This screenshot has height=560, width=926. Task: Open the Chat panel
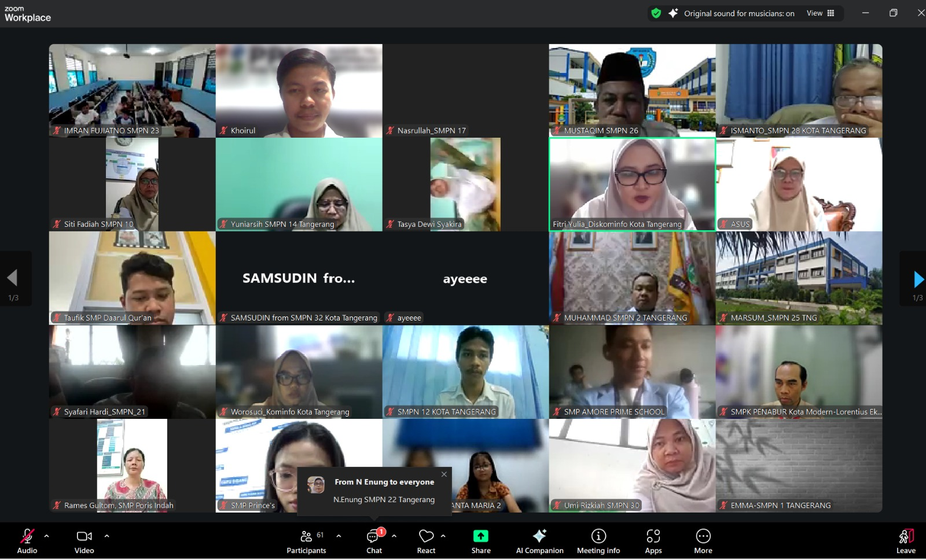(374, 541)
